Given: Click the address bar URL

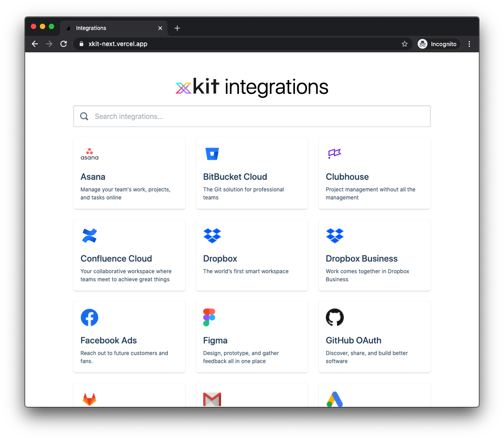Looking at the screenshot, I should pyautogui.click(x=118, y=44).
